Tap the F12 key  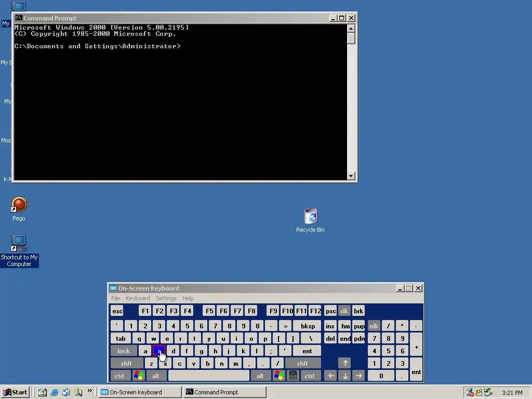315,311
